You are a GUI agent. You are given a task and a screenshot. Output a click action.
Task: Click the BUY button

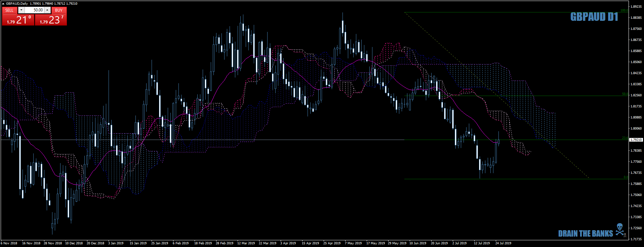pos(59,10)
